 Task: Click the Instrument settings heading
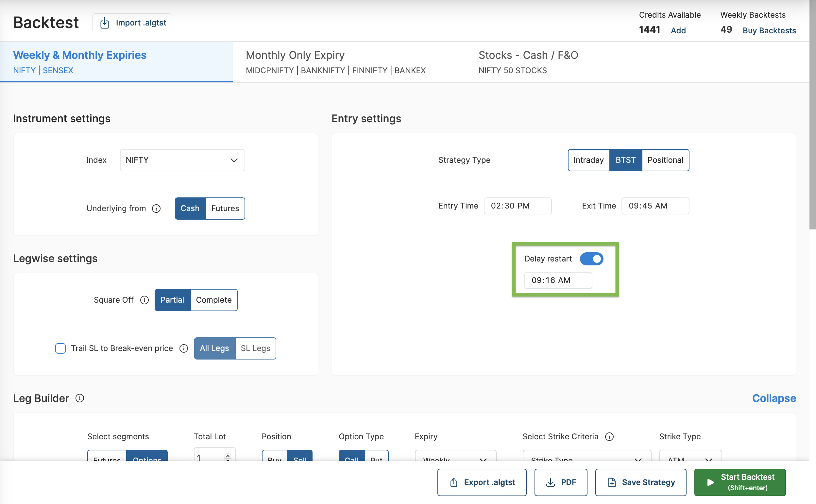tap(62, 119)
